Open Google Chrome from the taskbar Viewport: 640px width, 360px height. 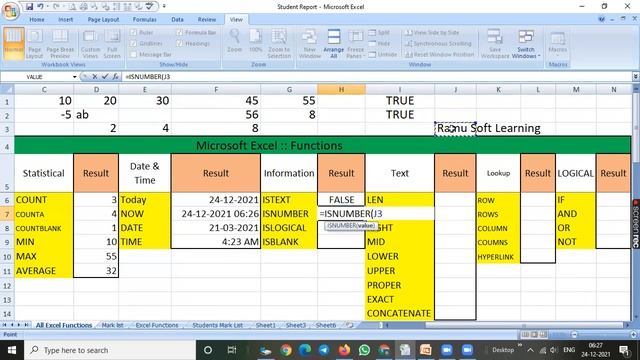[286, 350]
